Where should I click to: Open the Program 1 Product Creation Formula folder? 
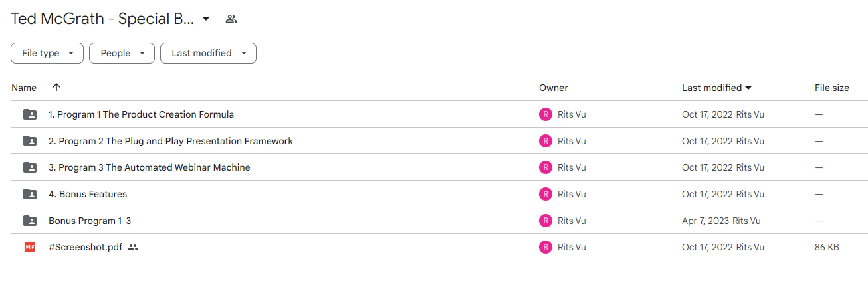pos(141,114)
